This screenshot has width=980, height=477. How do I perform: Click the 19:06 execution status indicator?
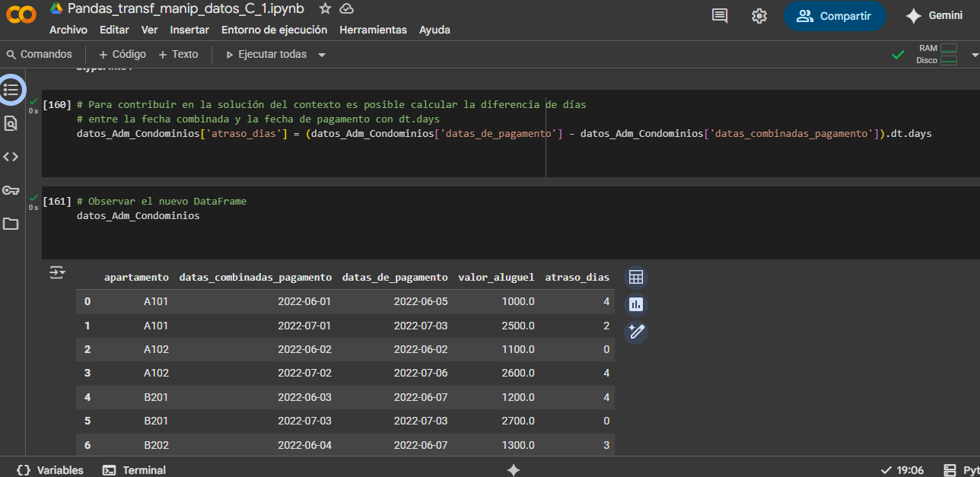(902, 470)
